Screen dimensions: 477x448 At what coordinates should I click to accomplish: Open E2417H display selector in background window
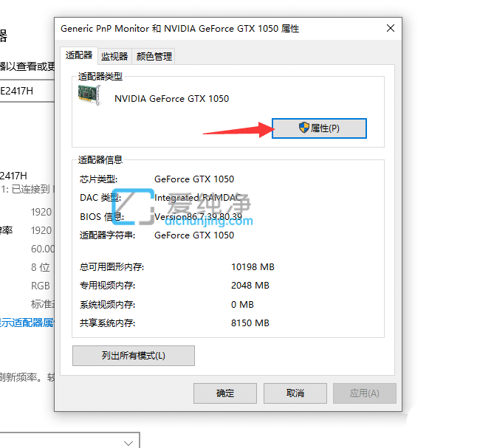click(27, 91)
